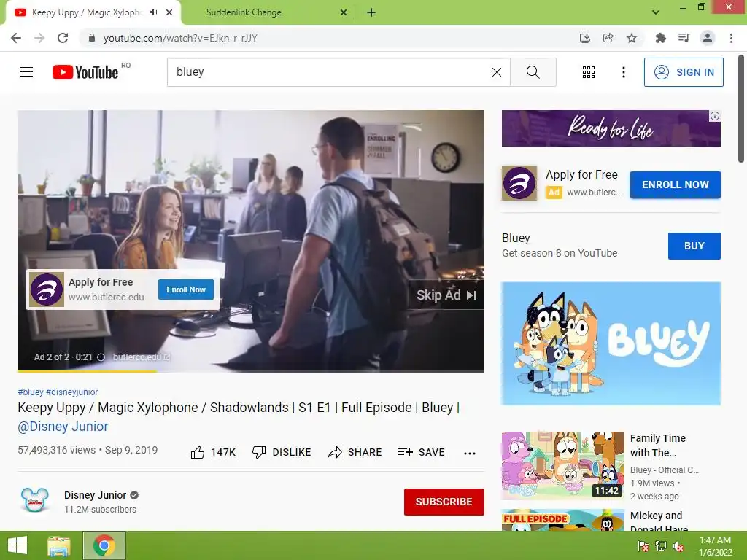Click Ready for Life banner ad
This screenshot has width=747, height=560.
[611, 128]
